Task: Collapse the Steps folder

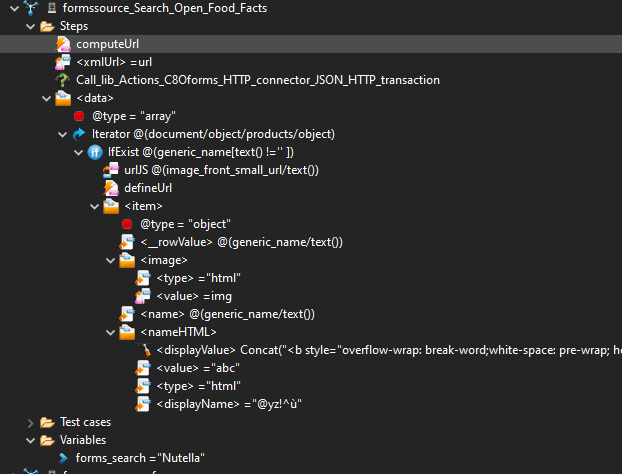Action: [x=30, y=26]
